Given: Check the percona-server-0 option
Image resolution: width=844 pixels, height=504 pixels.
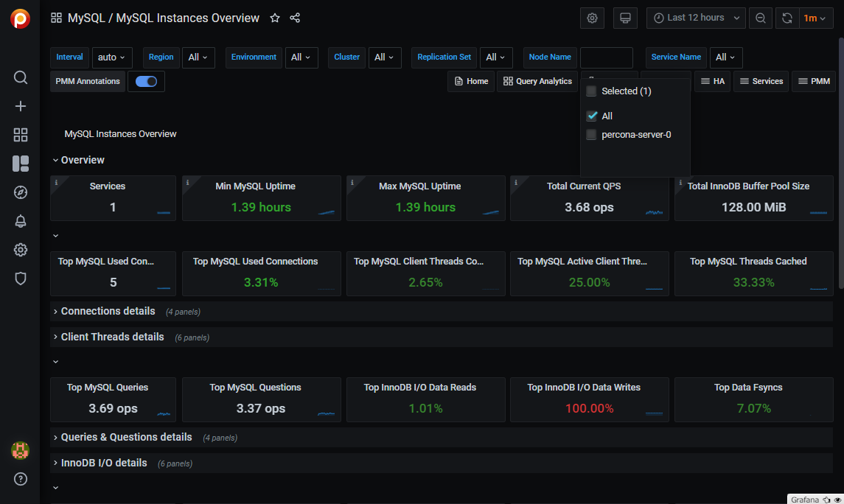Looking at the screenshot, I should pos(592,134).
